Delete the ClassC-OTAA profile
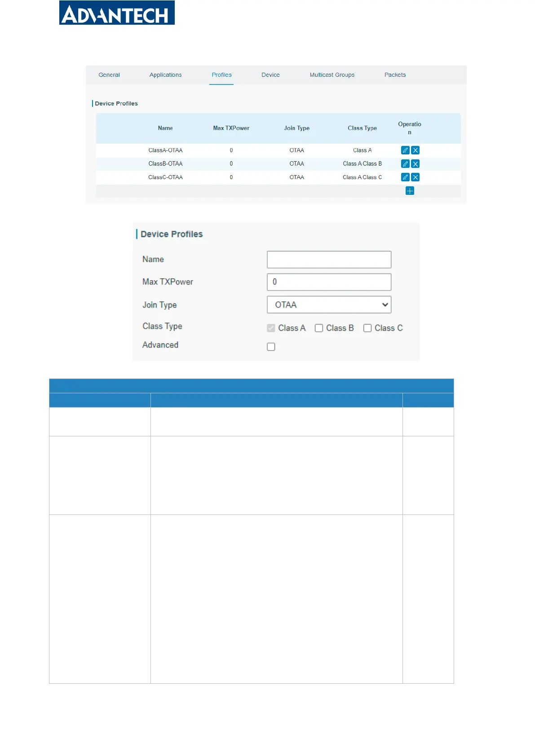Image resolution: width=535 pixels, height=756 pixels. coord(416,177)
